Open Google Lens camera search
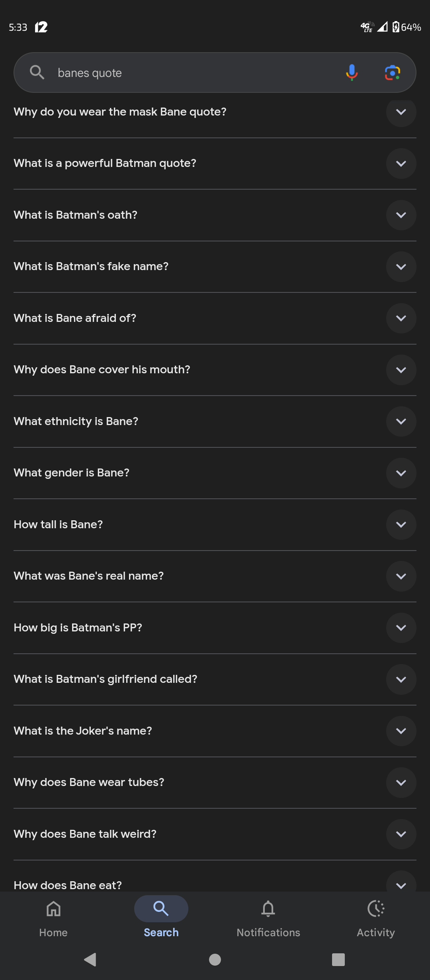 point(392,73)
